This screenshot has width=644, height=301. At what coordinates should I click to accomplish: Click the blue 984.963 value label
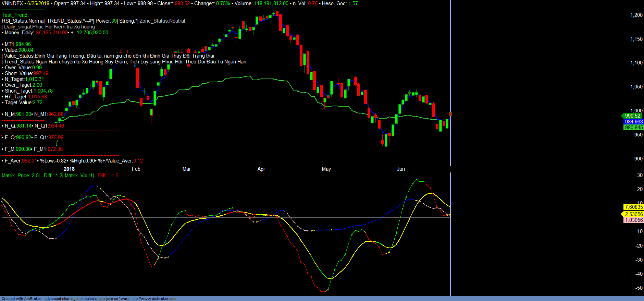(x=633, y=122)
